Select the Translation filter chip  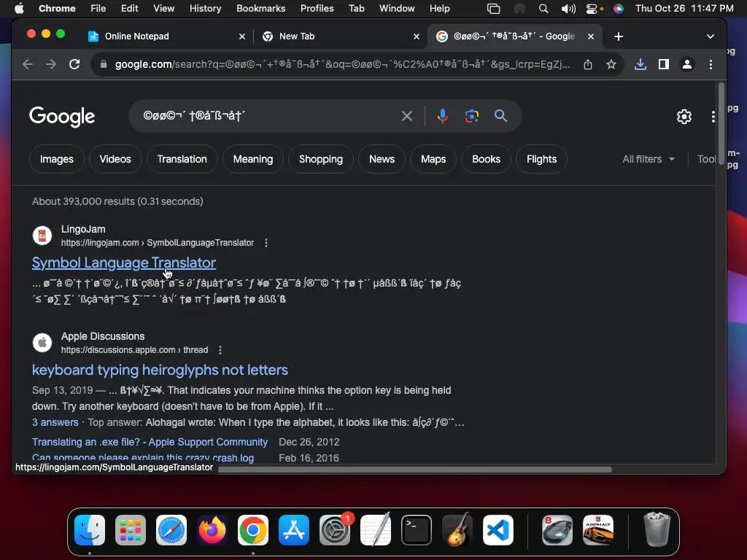coord(182,159)
